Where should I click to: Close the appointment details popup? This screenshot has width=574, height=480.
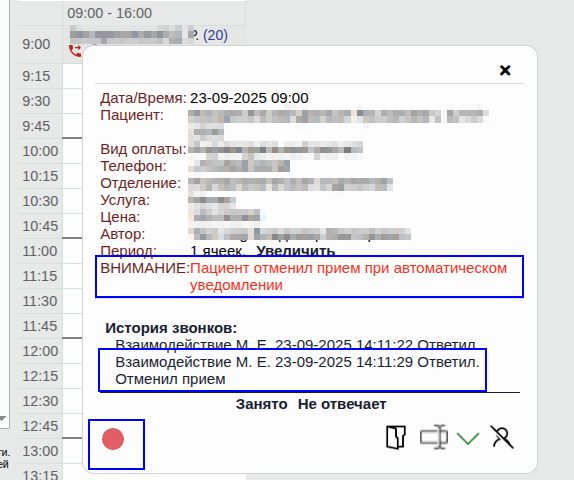click(505, 70)
